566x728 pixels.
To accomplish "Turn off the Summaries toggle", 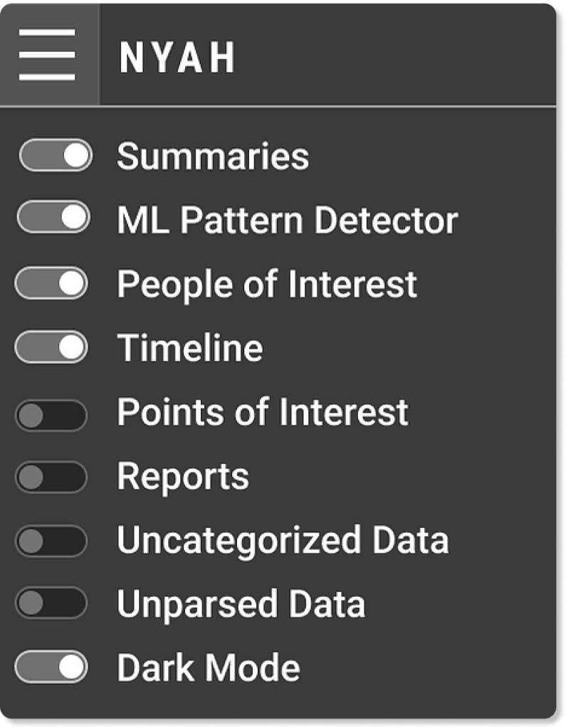I will point(56,156).
